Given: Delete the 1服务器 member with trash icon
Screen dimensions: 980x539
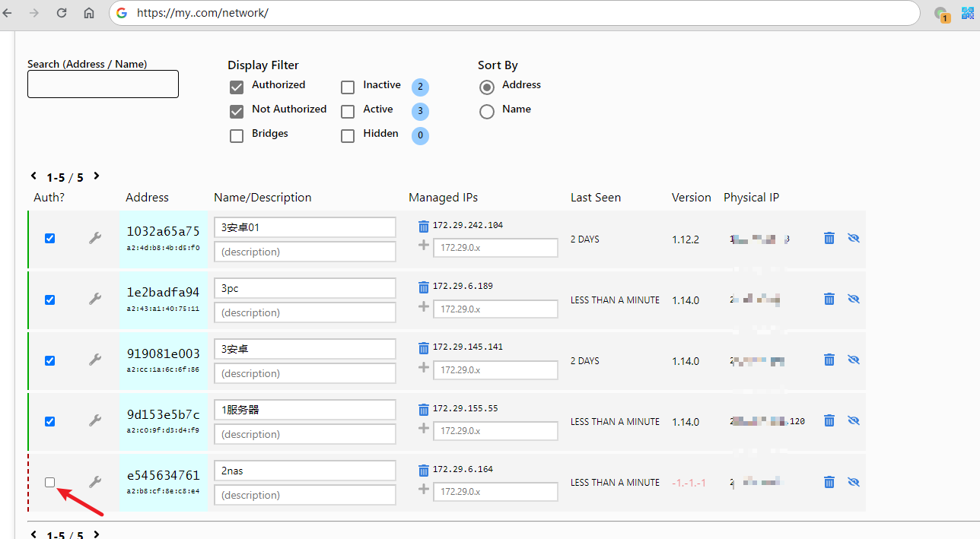Looking at the screenshot, I should coord(829,420).
